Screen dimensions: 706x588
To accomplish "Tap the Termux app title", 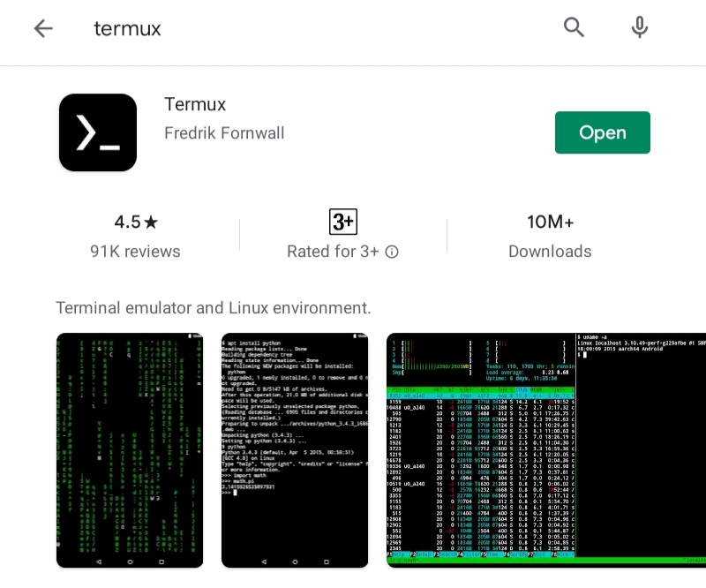I will (195, 104).
